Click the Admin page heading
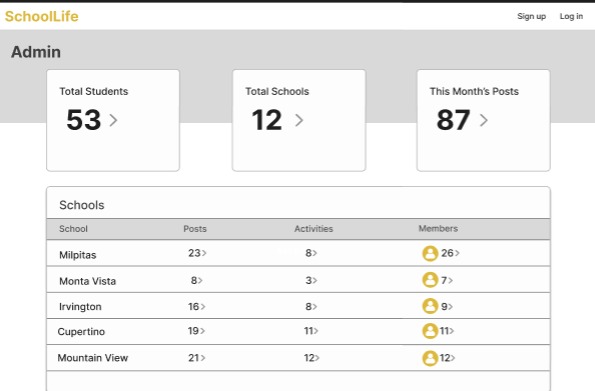 tap(36, 52)
